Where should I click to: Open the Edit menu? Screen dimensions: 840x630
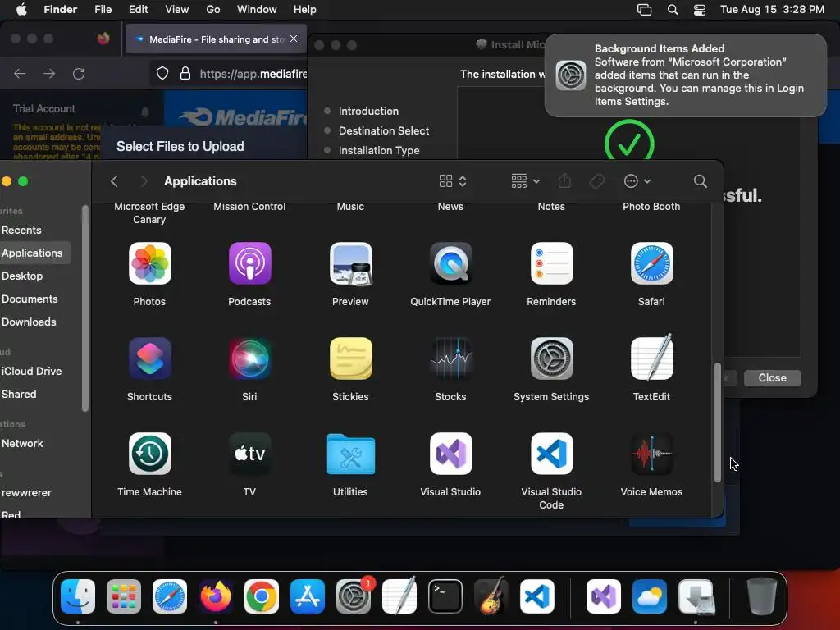(x=138, y=10)
